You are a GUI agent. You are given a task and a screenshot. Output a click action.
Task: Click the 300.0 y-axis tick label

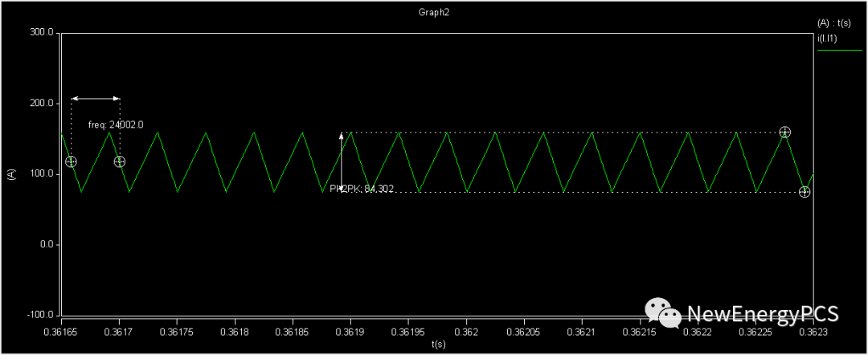click(x=41, y=33)
